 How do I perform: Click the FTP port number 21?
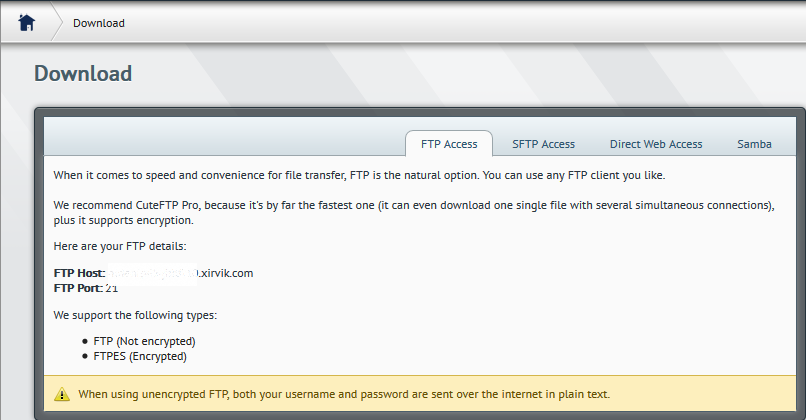[x=112, y=288]
